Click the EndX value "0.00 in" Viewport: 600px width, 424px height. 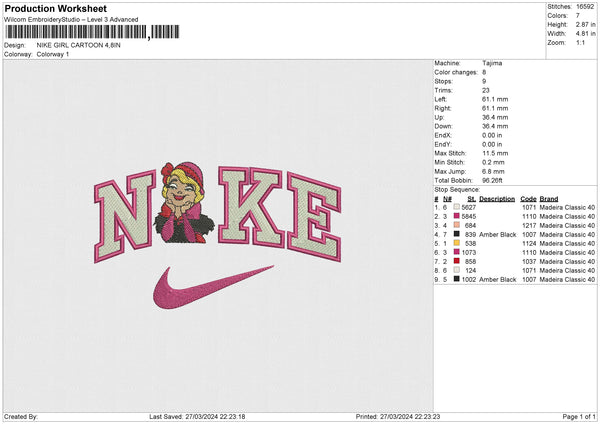tap(492, 135)
